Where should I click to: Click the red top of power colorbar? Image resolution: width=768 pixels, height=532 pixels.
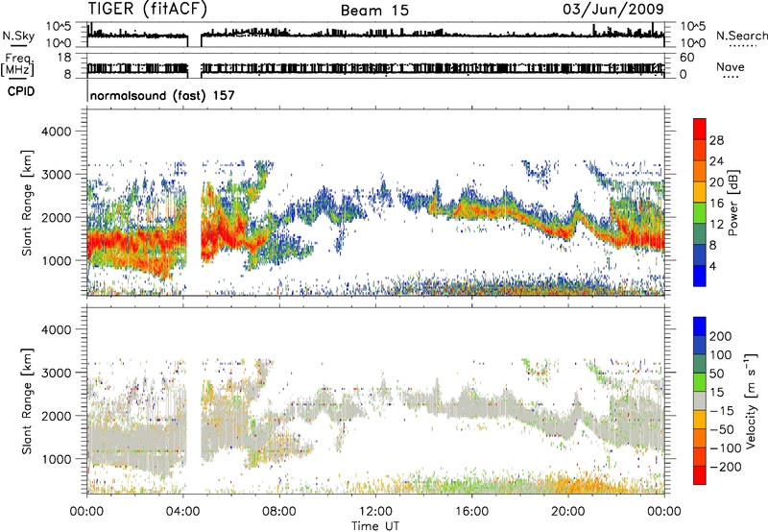coord(700,127)
